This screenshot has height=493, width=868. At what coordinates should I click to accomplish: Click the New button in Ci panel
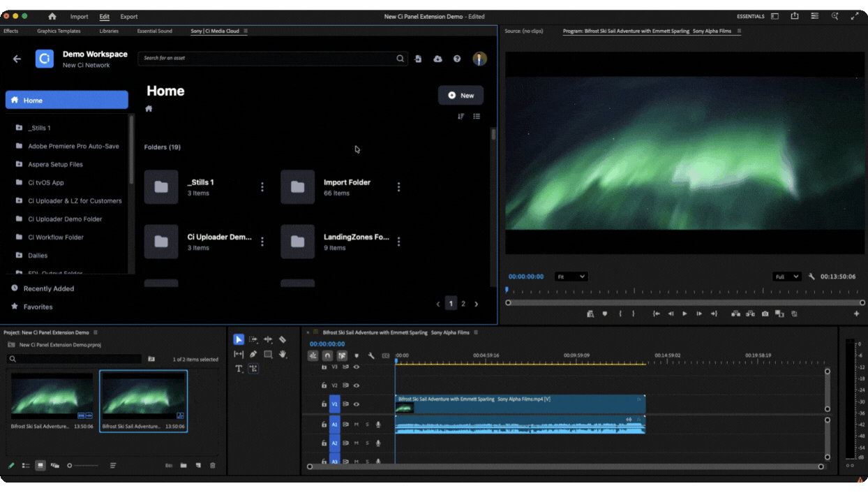pyautogui.click(x=461, y=96)
